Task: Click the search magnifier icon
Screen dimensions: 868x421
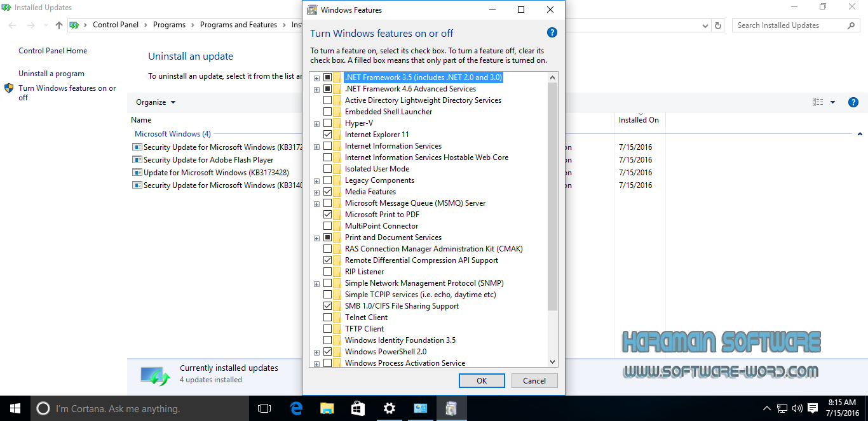Action: click(851, 25)
